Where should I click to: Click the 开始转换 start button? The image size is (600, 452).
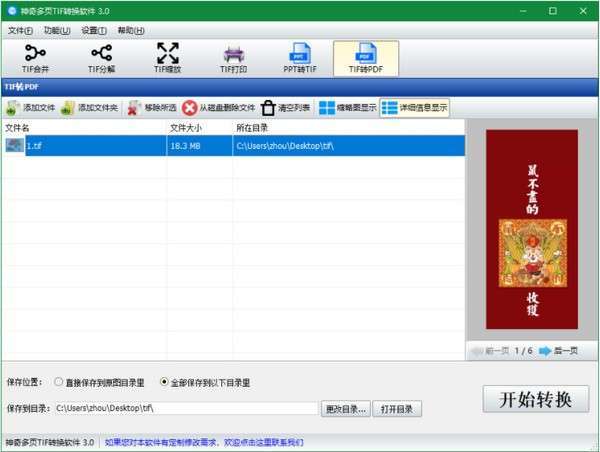click(x=536, y=399)
